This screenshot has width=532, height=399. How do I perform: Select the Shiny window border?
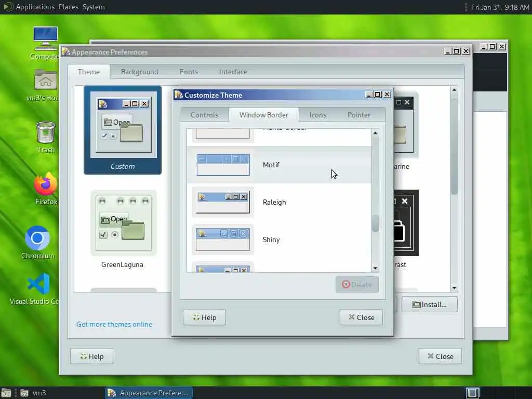click(279, 240)
